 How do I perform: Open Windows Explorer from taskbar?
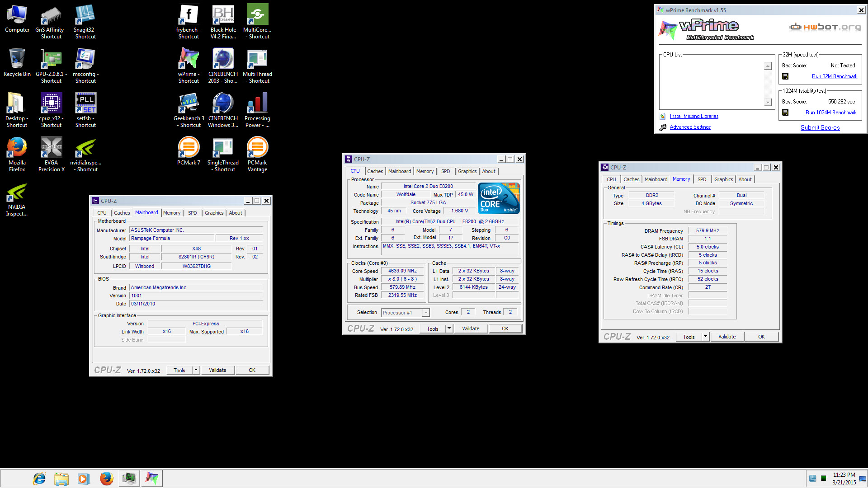coord(61,478)
